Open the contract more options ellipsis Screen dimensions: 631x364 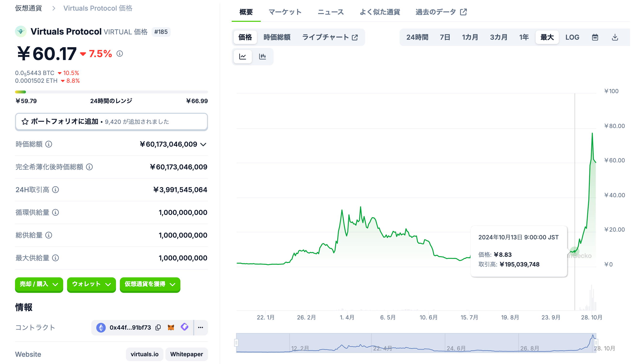click(x=200, y=327)
